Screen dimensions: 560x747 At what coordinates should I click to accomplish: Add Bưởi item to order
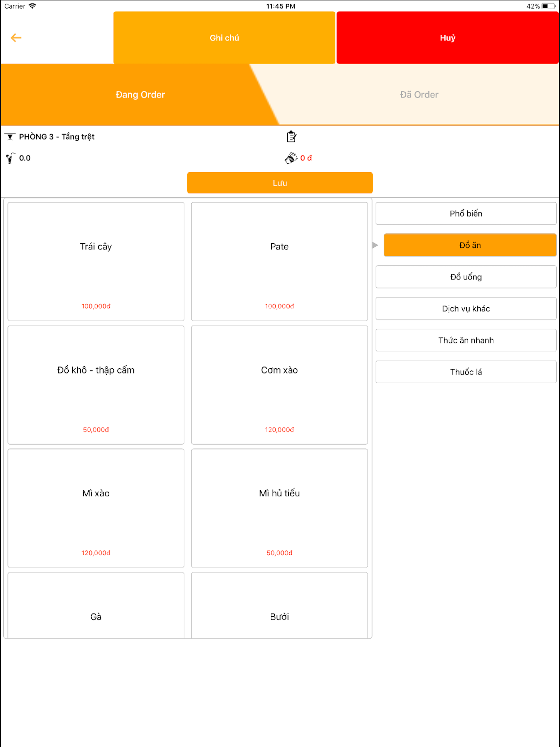(279, 606)
